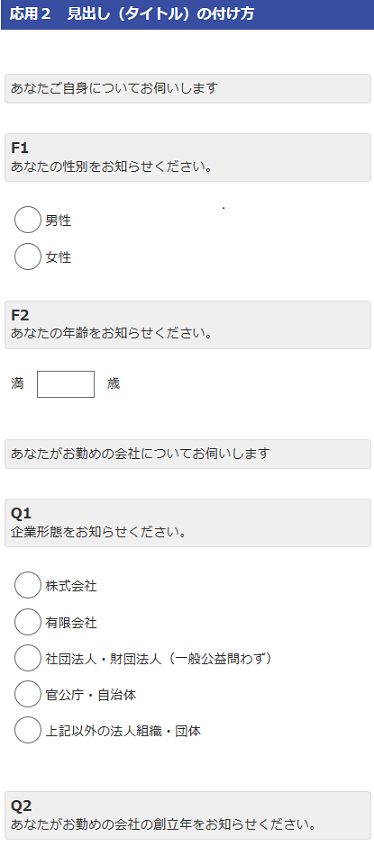Click the 応用2 見出し title bar
374x846 pixels.
pos(187,15)
